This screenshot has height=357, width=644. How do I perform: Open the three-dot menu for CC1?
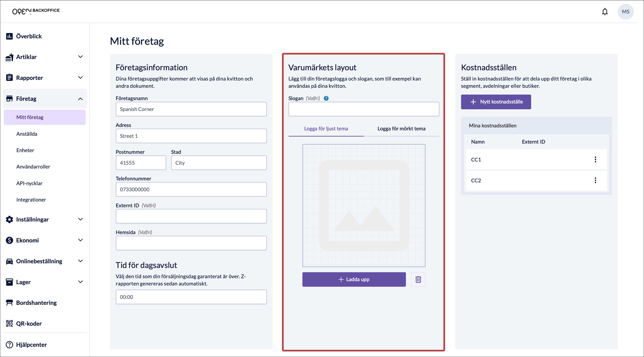click(595, 160)
